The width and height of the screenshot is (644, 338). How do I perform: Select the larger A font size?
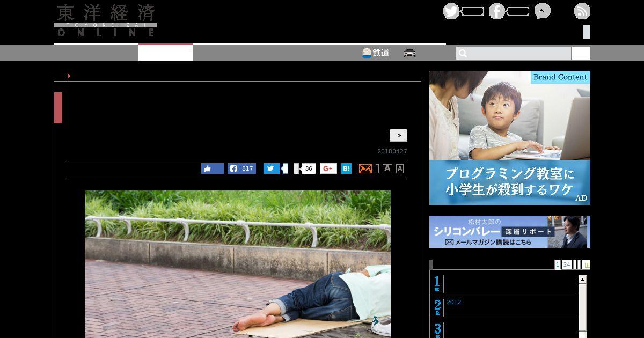[x=387, y=168]
